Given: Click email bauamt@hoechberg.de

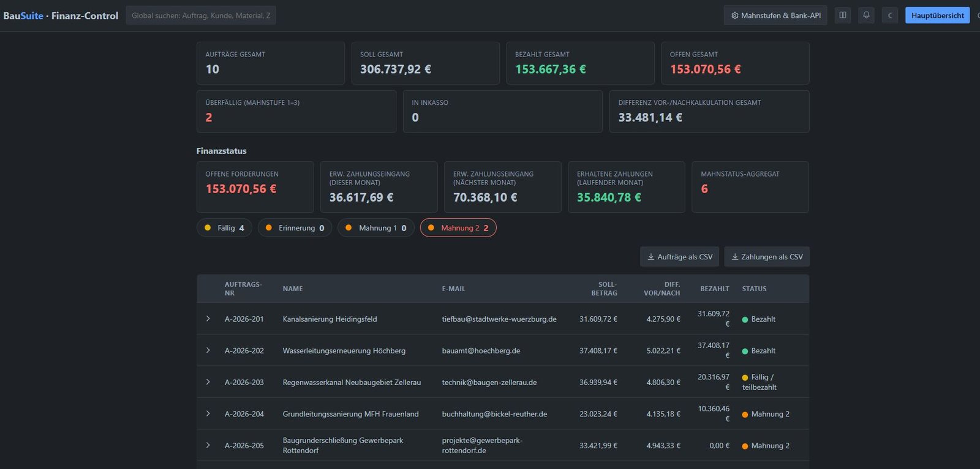Looking at the screenshot, I should (481, 351).
